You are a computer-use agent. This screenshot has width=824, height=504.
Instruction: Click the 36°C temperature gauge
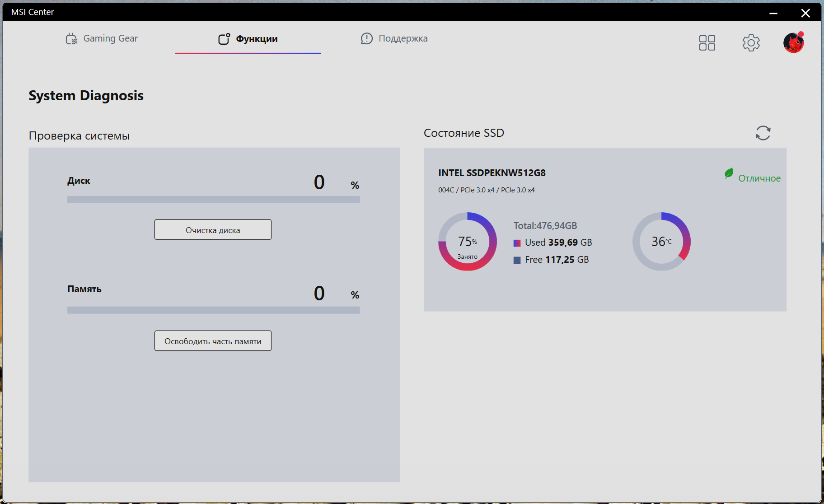click(x=661, y=242)
